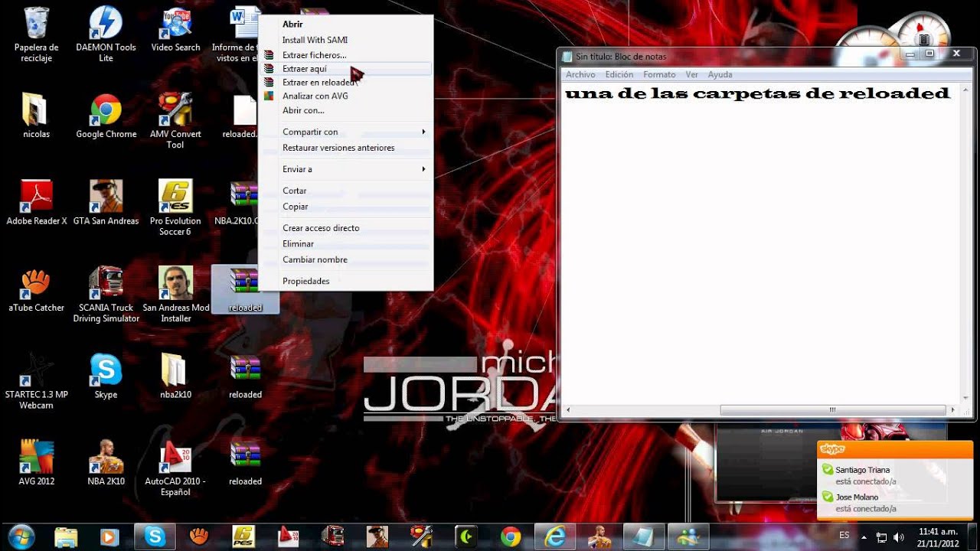980x551 pixels.
Task: Select Restaurar versiones anteriores
Action: click(x=346, y=148)
